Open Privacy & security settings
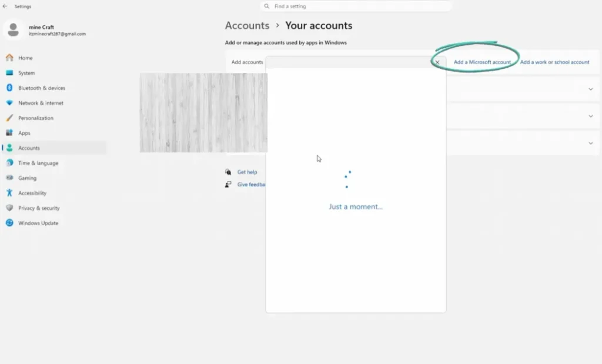Viewport: 602px width, 364px height. pyautogui.click(x=39, y=208)
